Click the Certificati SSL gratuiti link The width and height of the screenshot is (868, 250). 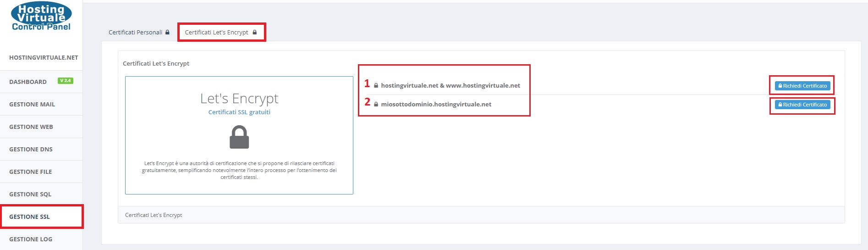coord(239,112)
